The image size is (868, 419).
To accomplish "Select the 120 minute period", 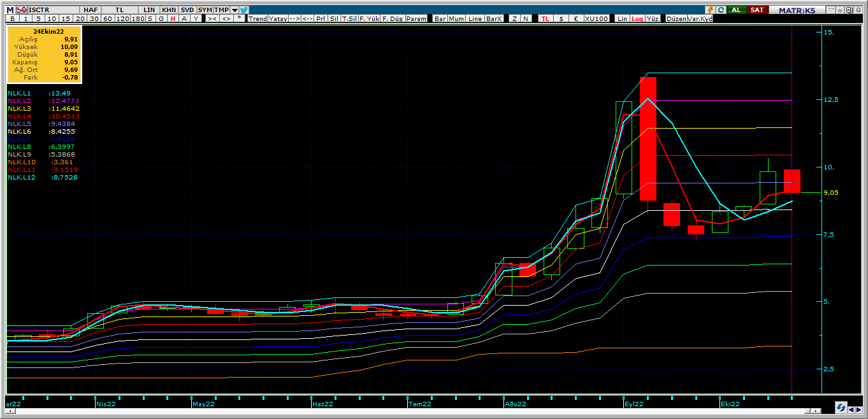I will (x=122, y=18).
